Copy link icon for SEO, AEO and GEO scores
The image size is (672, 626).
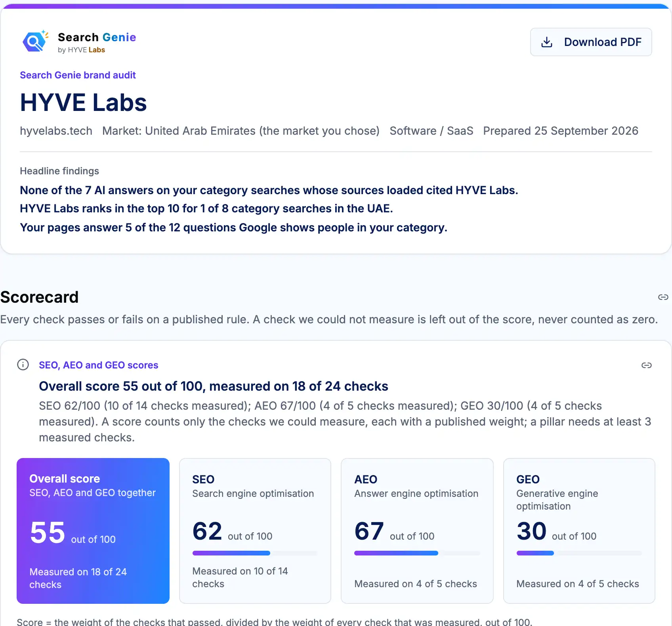pyautogui.click(x=647, y=365)
